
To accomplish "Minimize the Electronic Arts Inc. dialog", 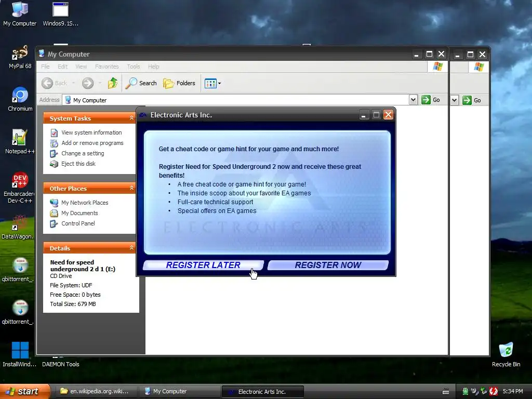I will 364,115.
